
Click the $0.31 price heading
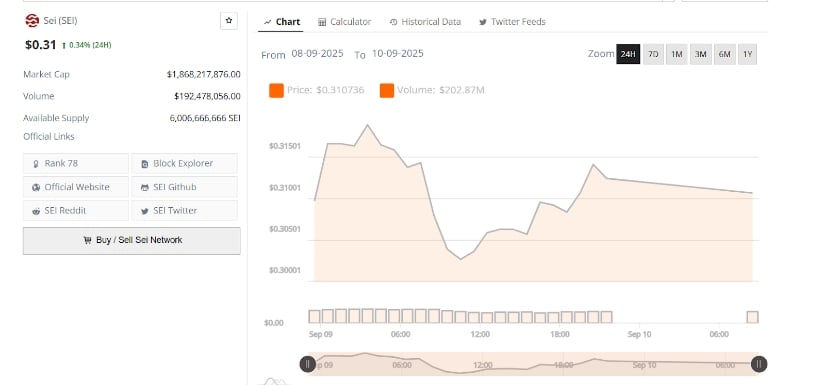click(41, 45)
